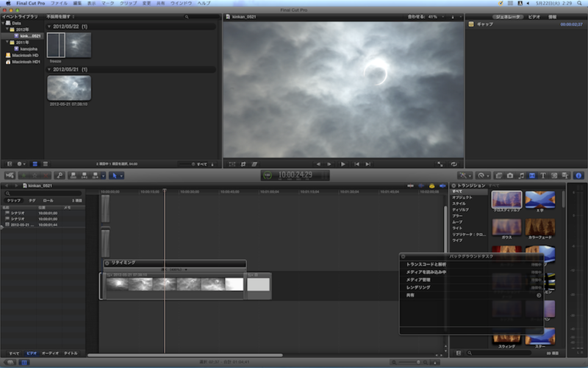Image resolution: width=588 pixels, height=368 pixels.
Task: Append clip to storyline button
Action: 96,175
